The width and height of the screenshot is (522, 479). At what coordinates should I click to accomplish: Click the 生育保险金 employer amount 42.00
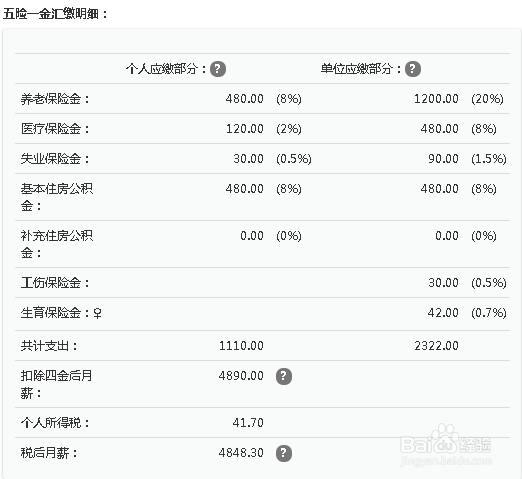[x=443, y=313]
